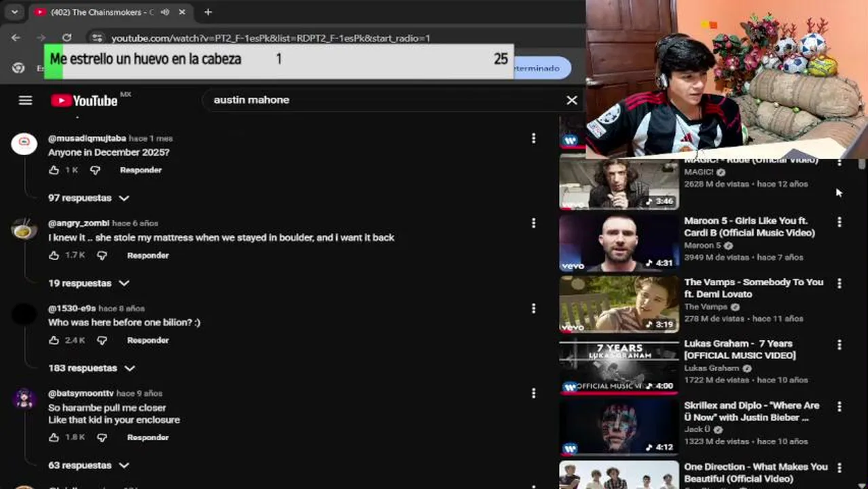Open more options for The Vamps video
The height and width of the screenshot is (489, 868).
click(839, 283)
